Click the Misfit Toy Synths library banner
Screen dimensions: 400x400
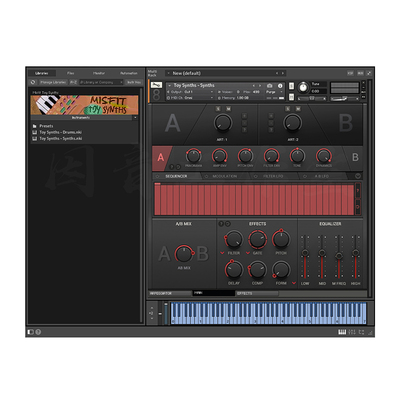pos(84,105)
